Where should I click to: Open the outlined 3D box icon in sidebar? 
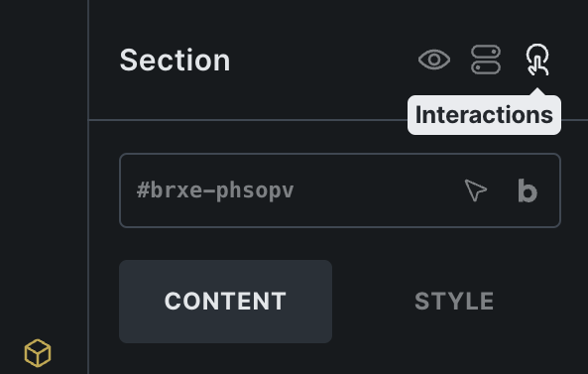pos(38,353)
